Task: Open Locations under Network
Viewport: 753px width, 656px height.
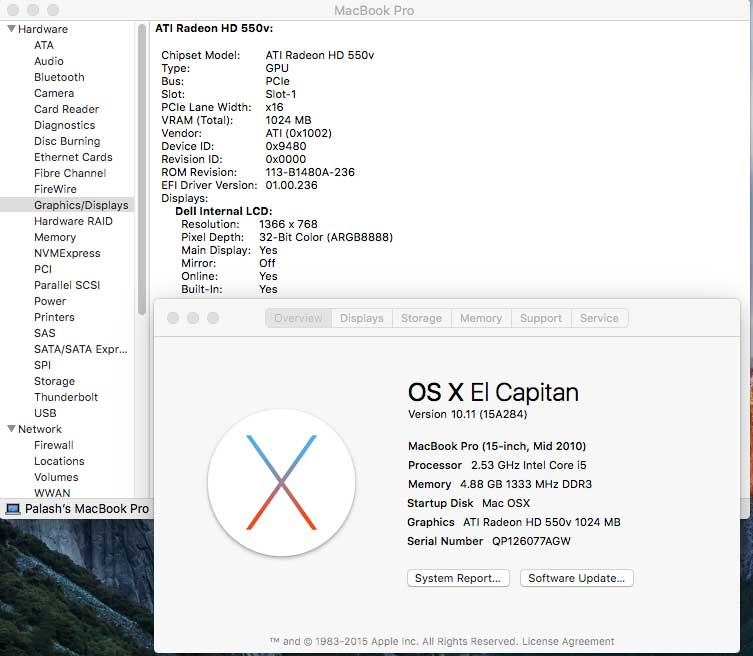Action: click(x=59, y=461)
